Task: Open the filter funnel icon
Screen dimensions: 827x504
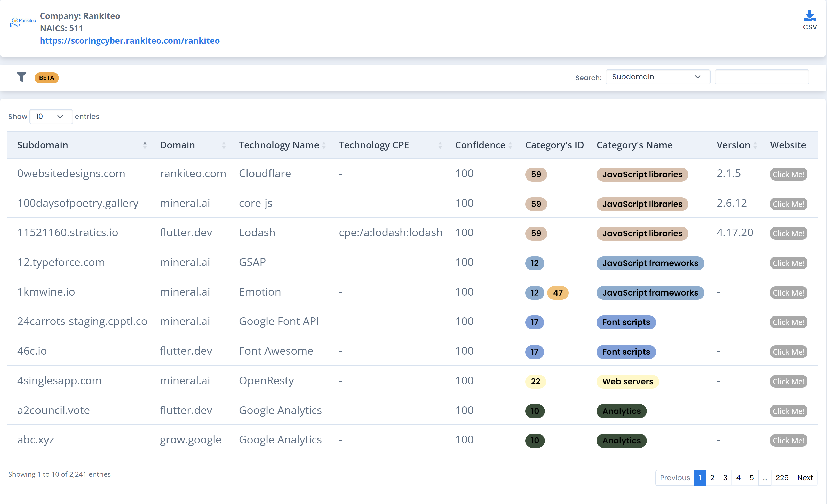Action: coord(21,77)
